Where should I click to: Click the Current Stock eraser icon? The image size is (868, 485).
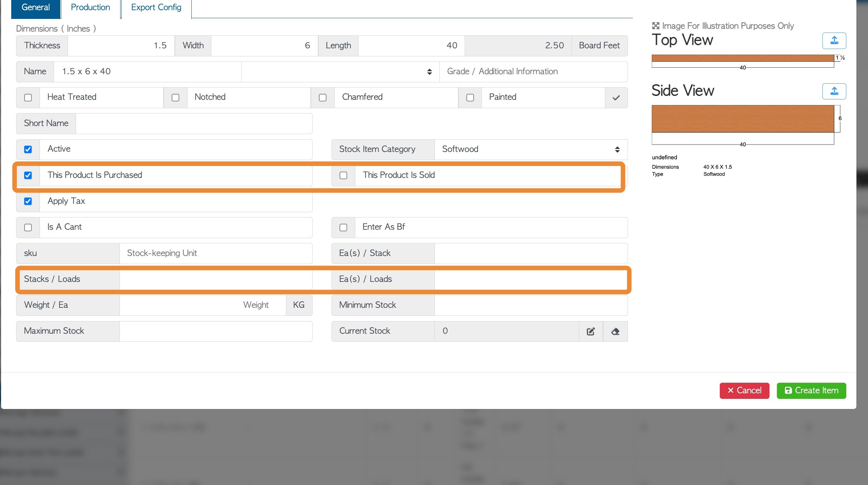615,331
